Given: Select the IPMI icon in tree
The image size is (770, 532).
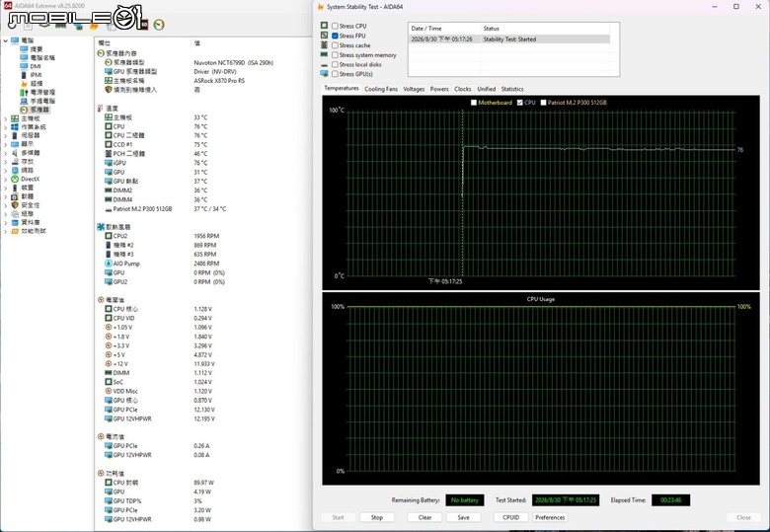Looking at the screenshot, I should point(24,75).
